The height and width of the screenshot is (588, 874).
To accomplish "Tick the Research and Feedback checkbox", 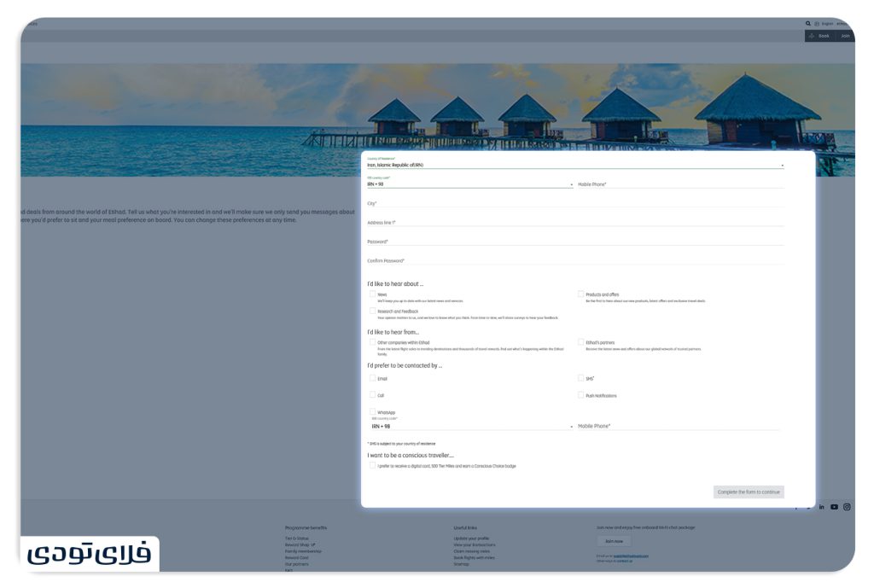I will point(372,311).
